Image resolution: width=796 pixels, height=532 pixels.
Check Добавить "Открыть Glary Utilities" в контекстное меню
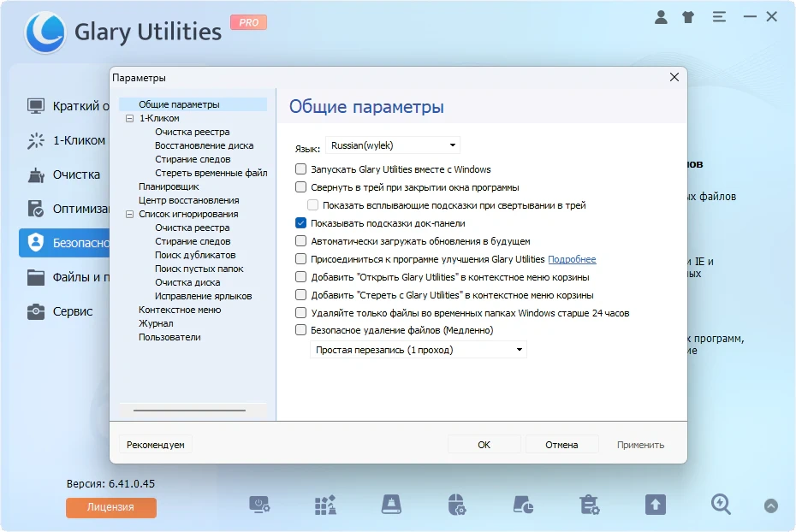pyautogui.click(x=301, y=277)
